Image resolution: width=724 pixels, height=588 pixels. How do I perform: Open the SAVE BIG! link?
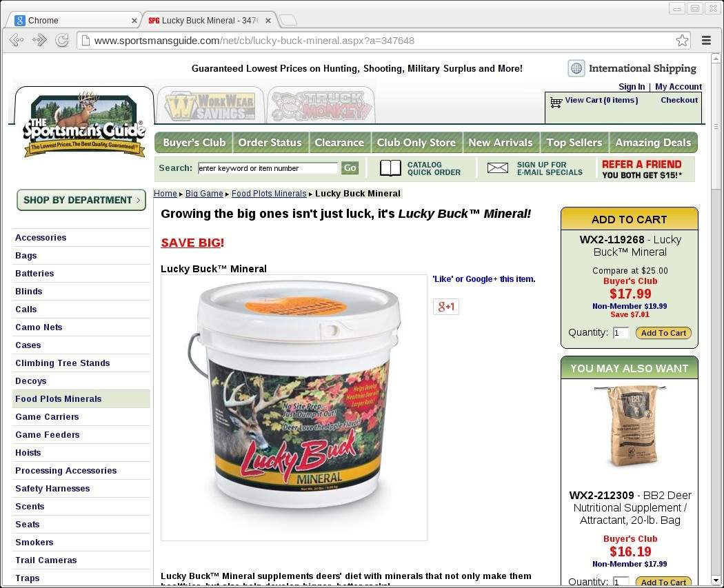192,243
